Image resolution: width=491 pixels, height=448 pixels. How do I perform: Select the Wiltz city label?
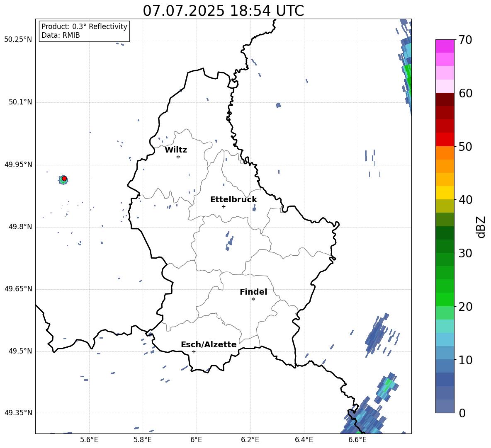pyautogui.click(x=176, y=150)
